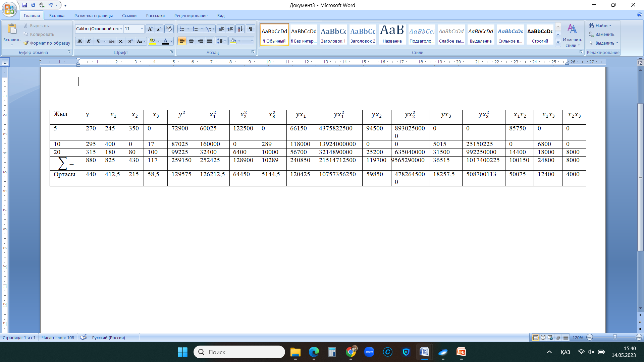644x362 pixels.
Task: Switch to the Вставка tab
Action: 57,15
